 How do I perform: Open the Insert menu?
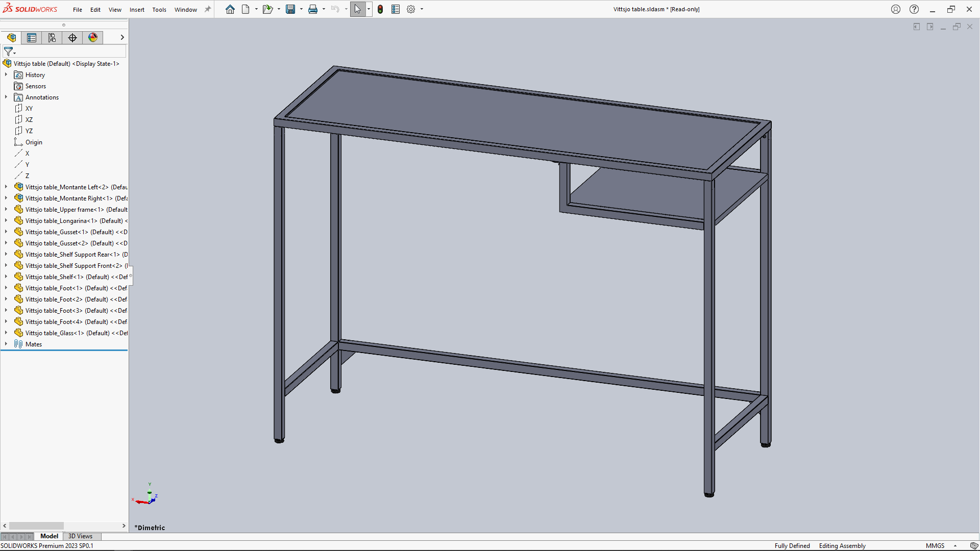pyautogui.click(x=137, y=10)
